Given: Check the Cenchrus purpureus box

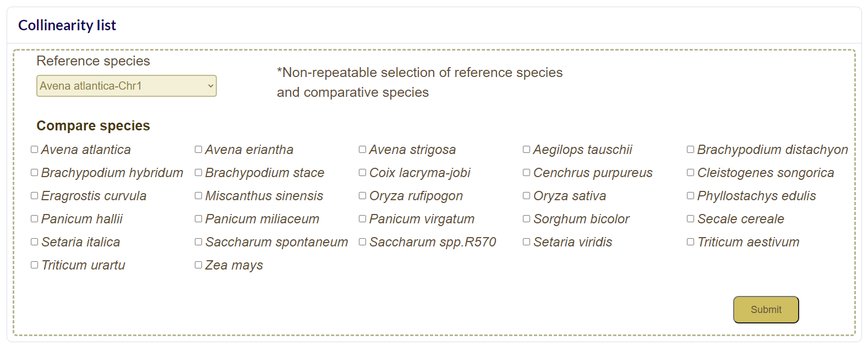Looking at the screenshot, I should point(527,173).
